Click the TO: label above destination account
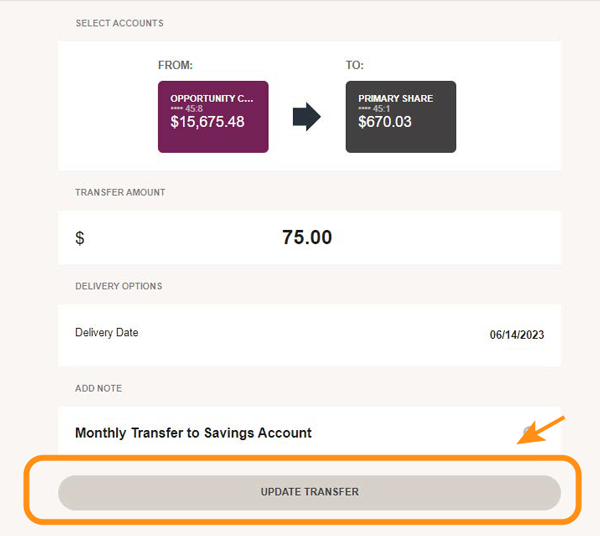 tap(355, 65)
